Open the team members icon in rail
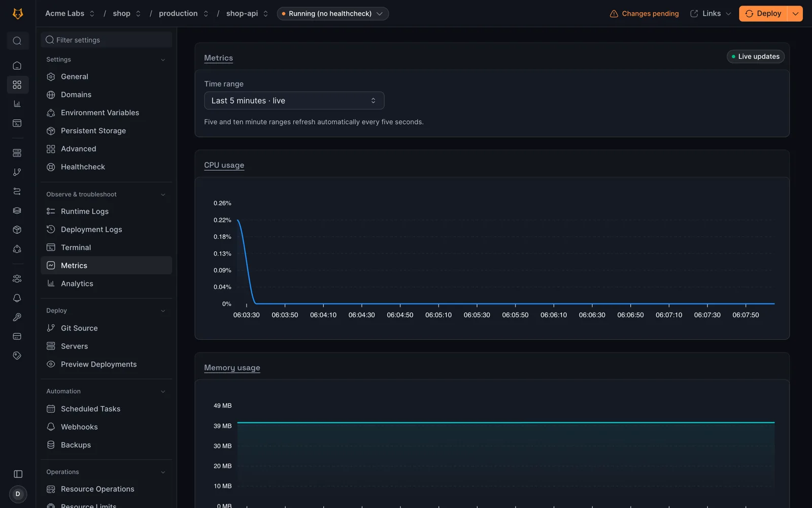The width and height of the screenshot is (812, 508). click(17, 279)
